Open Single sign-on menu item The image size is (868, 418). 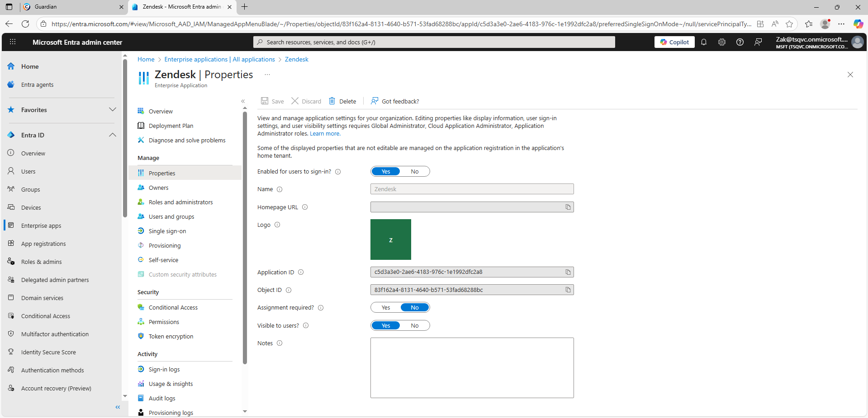pos(167,231)
